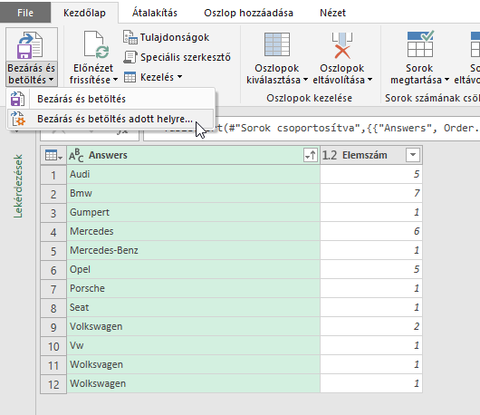The height and width of the screenshot is (415, 480).
Task: Expand the Előnézet frissítése dropdown
Action: pos(115,80)
